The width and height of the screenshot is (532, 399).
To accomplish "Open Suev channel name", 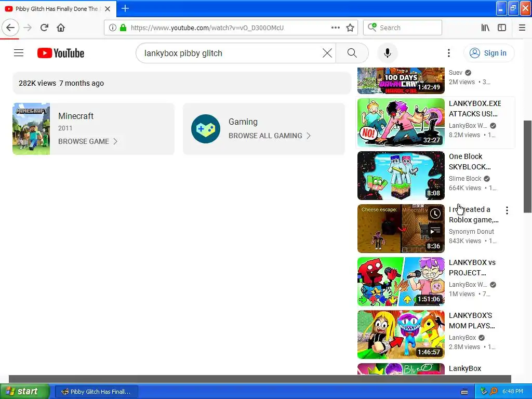I will click(x=455, y=73).
